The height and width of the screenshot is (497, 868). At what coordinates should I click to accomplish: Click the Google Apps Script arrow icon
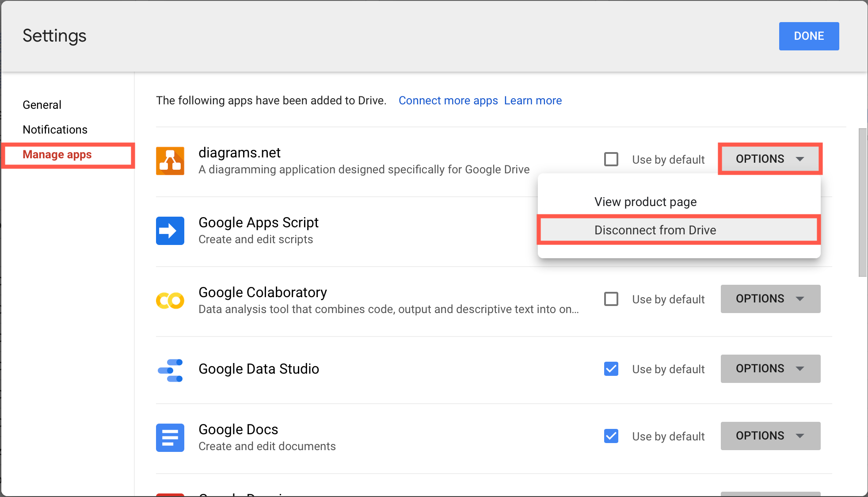point(170,230)
